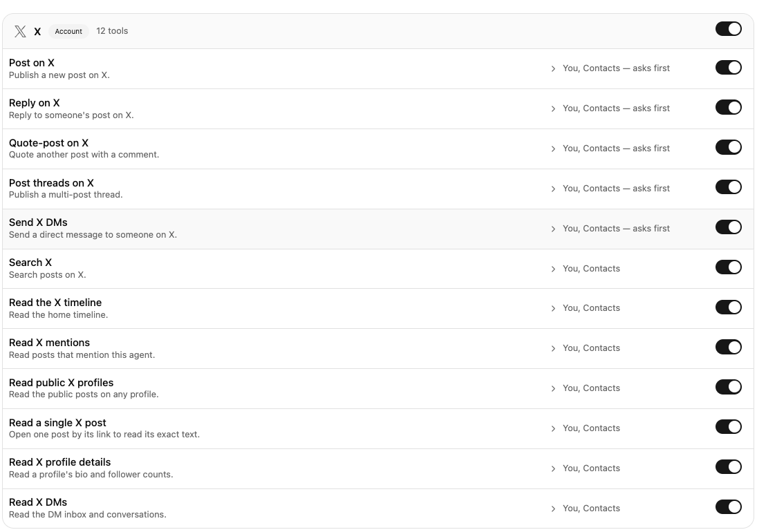Toggle the master X integration switch
The width and height of the screenshot is (757, 532).
(729, 29)
